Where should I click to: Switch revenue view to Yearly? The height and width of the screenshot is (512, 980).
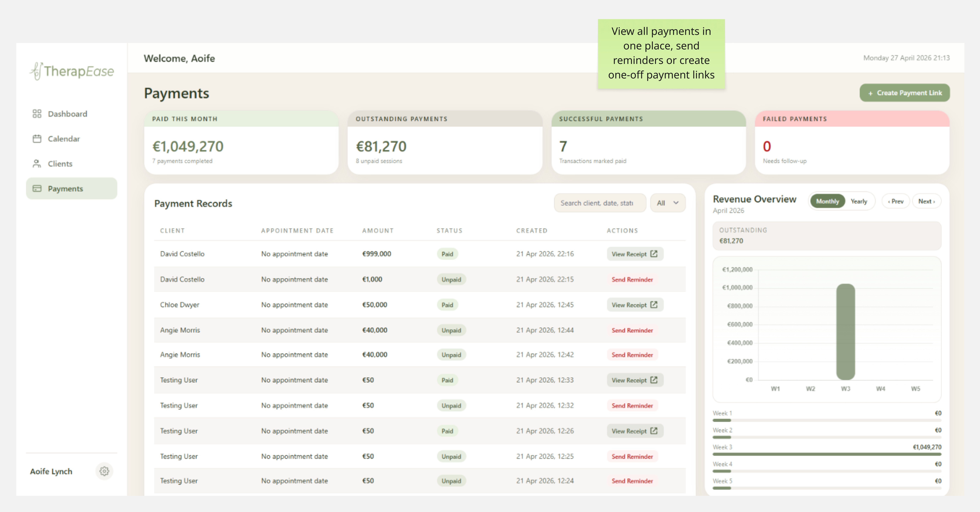[x=859, y=201]
